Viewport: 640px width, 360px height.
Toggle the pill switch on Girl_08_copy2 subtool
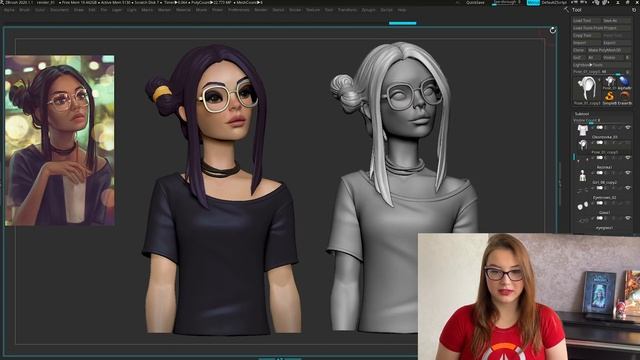(x=600, y=173)
